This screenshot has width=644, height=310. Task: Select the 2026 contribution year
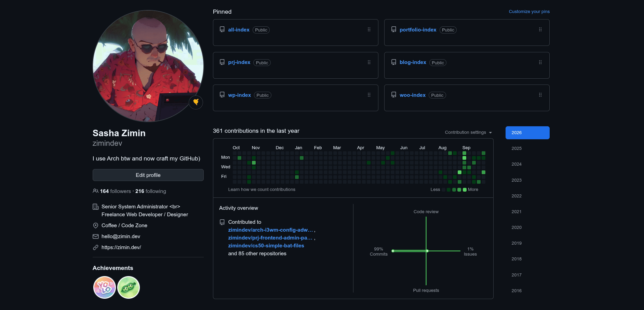pos(527,133)
